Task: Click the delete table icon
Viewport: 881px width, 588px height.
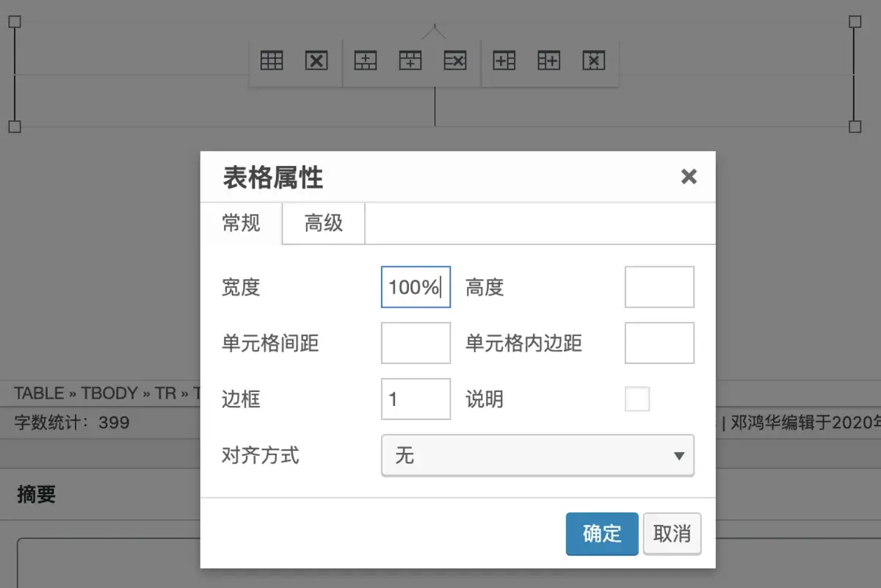Action: pyautogui.click(x=316, y=61)
